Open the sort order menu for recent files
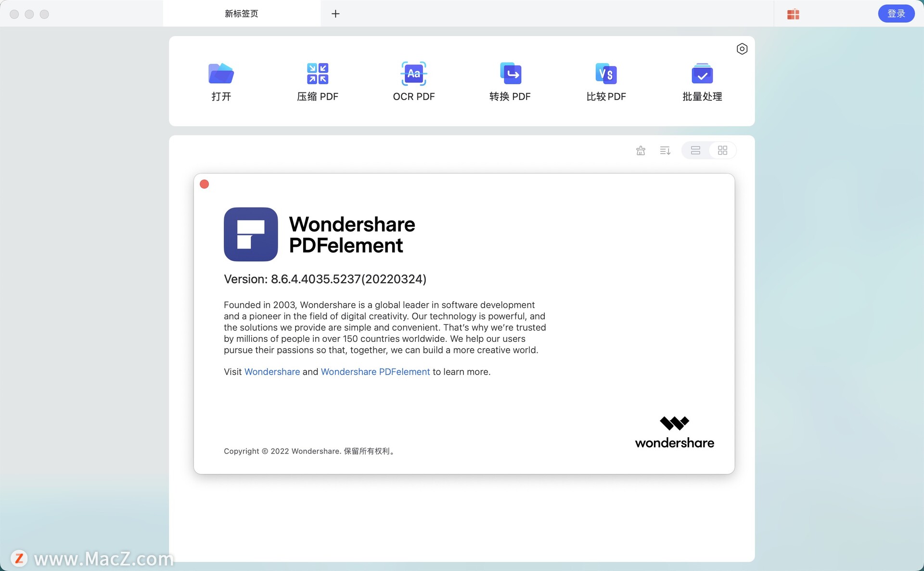 coord(665,151)
